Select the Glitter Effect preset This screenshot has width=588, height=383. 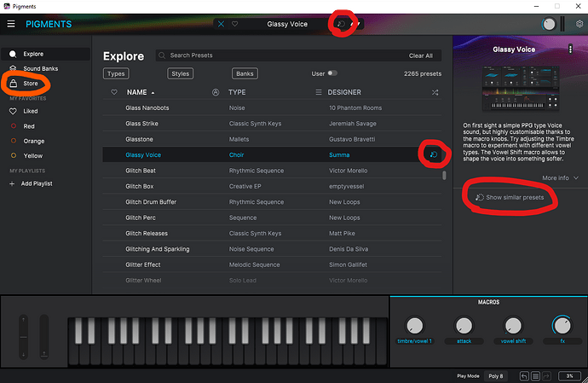coord(272,264)
